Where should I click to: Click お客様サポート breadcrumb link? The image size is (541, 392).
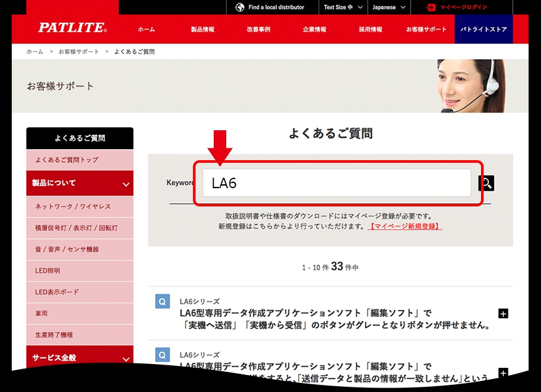click(79, 51)
